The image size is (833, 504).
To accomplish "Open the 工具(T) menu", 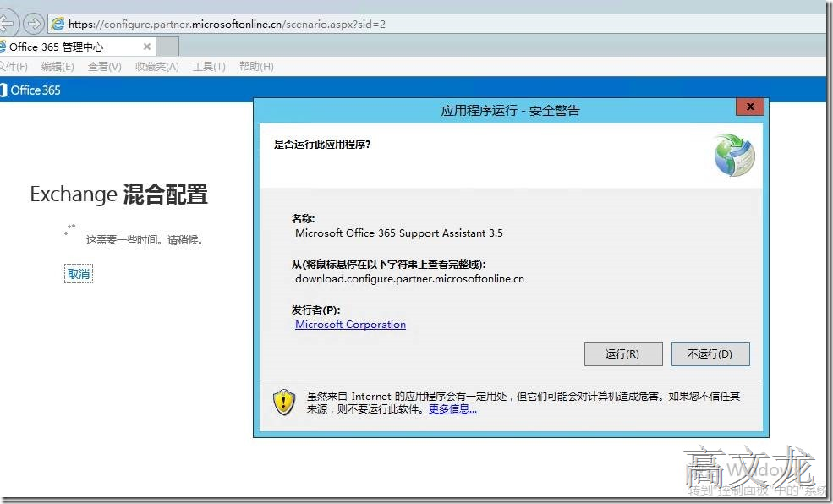I will pyautogui.click(x=209, y=67).
